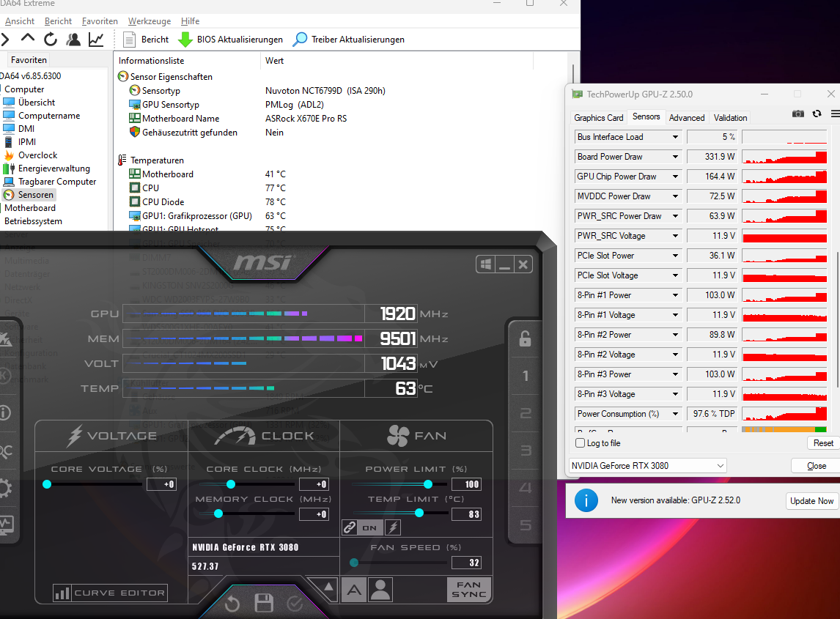This screenshot has height=619, width=840.
Task: Toggle Afterburner auto fan A button
Action: pos(354,590)
